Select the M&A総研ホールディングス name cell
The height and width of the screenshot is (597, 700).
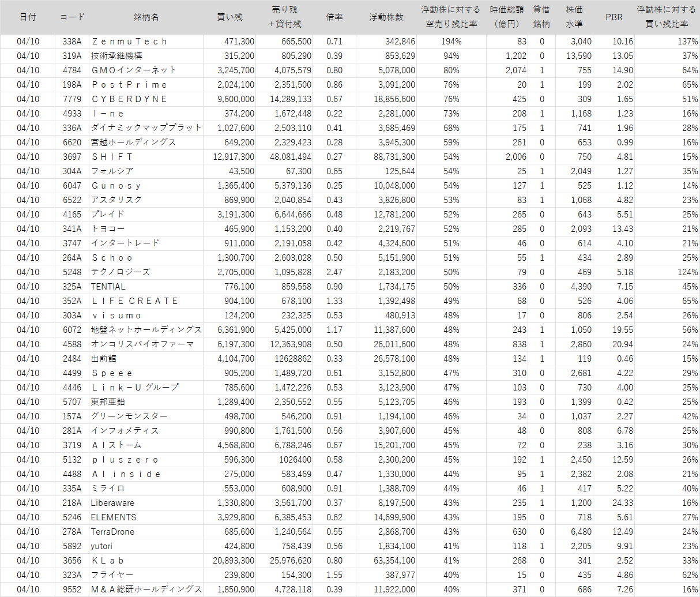[x=146, y=590]
